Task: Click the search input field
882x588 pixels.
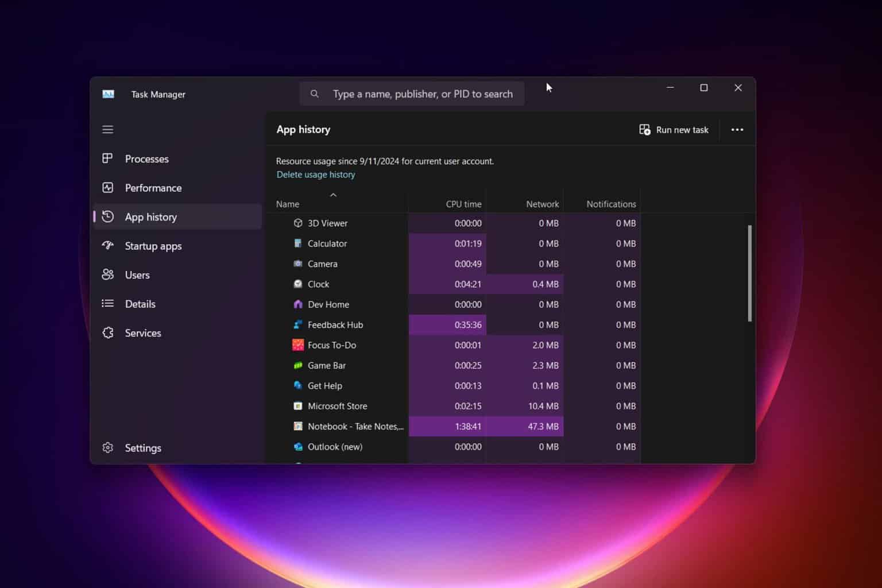Action: [x=412, y=94]
